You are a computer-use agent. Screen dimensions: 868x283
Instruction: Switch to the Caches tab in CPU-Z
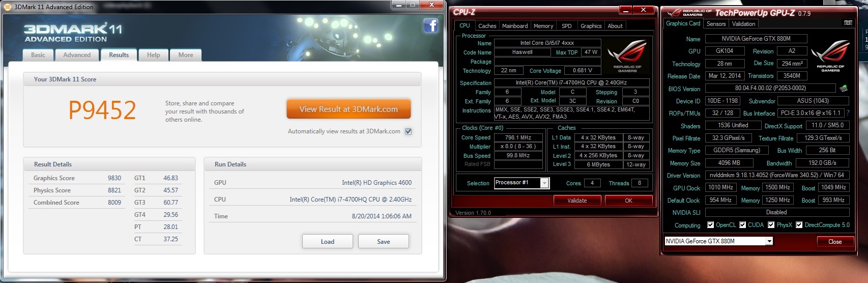click(x=487, y=26)
